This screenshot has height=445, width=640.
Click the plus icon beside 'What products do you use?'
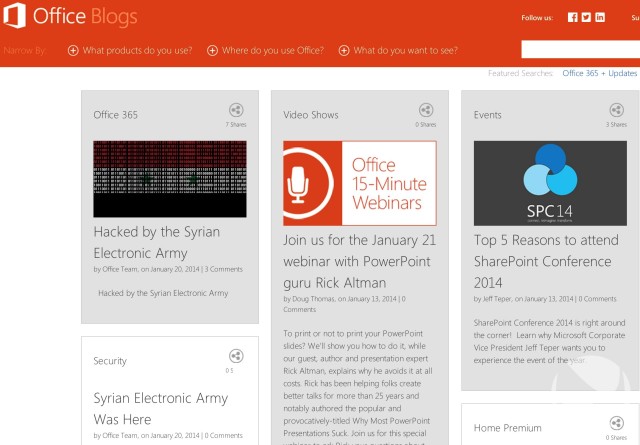point(73,50)
